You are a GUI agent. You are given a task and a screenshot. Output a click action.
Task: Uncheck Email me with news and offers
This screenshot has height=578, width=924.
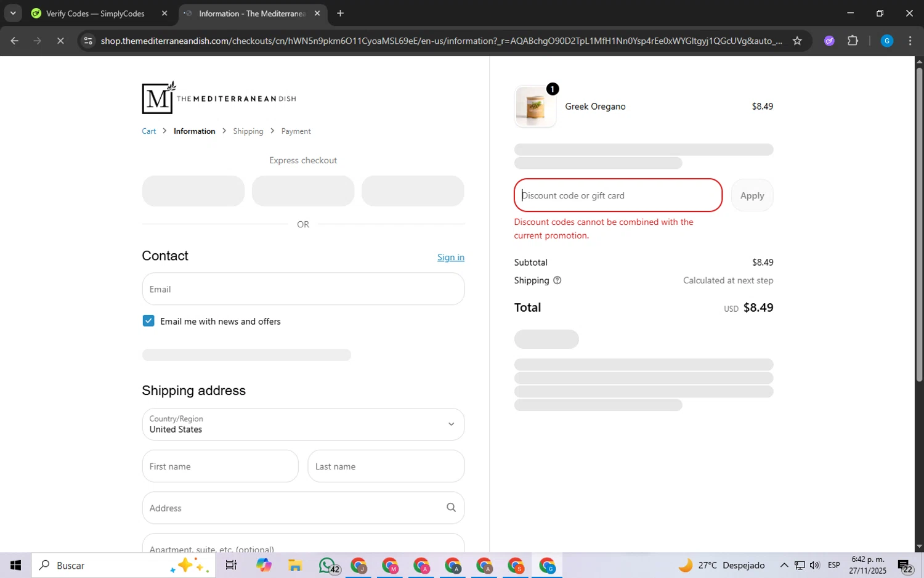click(148, 320)
